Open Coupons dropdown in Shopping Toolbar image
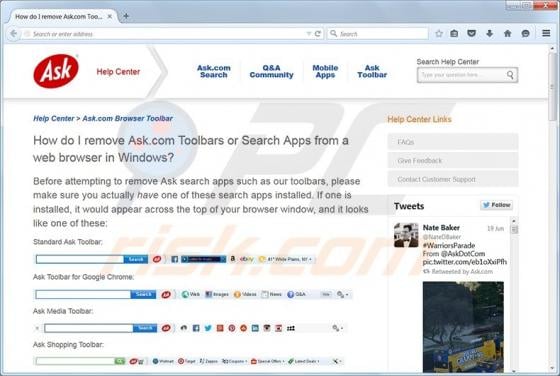 (234, 361)
